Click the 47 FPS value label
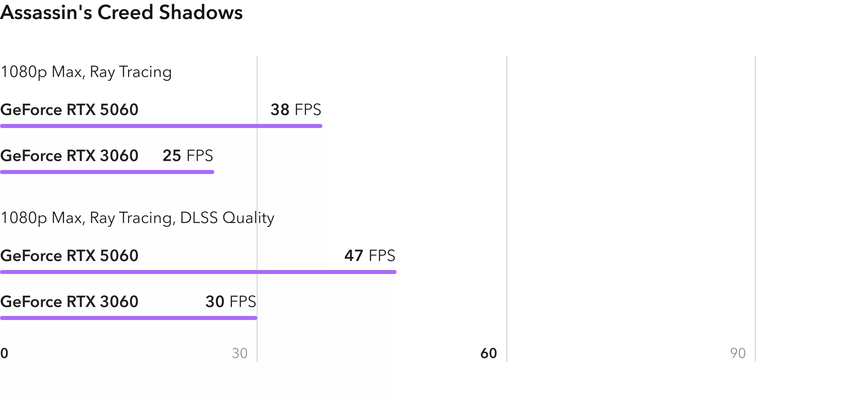Screen dimensions: 868x400 370,256
